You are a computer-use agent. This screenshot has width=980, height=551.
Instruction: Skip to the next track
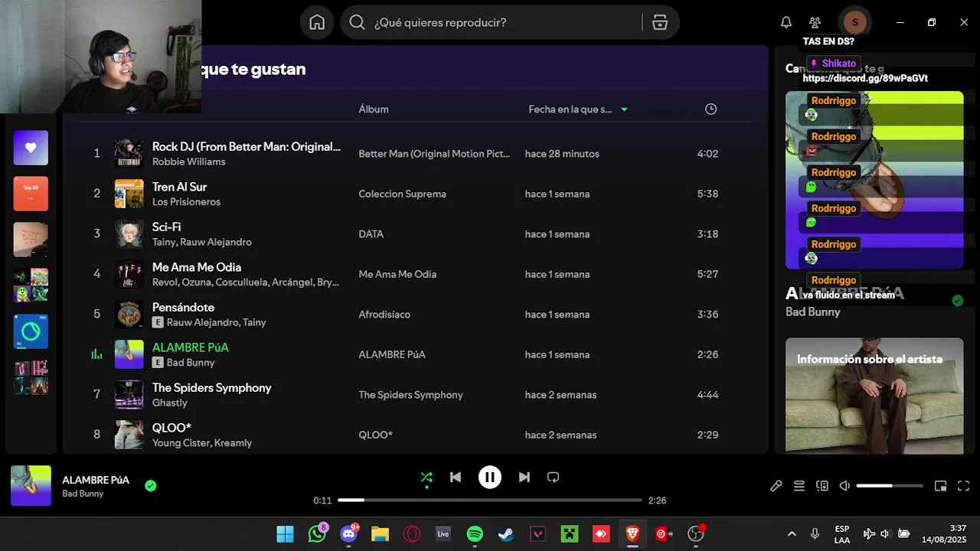524,477
